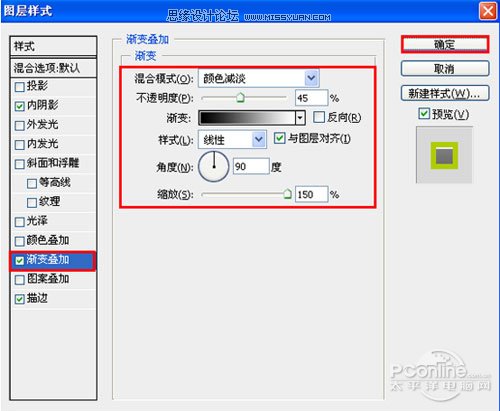Screen dimensions: 500x411
Task: Uncheck the 描边 checkbox
Action: 20,299
